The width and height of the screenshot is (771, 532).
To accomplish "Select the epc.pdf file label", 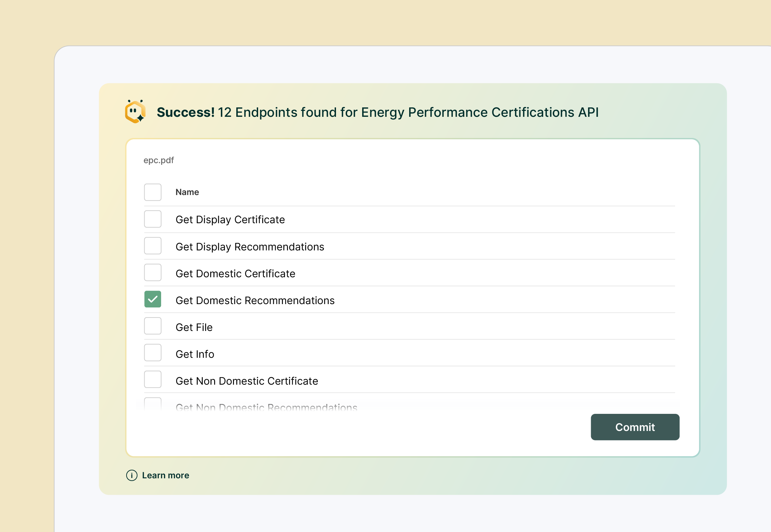I will coord(159,160).
